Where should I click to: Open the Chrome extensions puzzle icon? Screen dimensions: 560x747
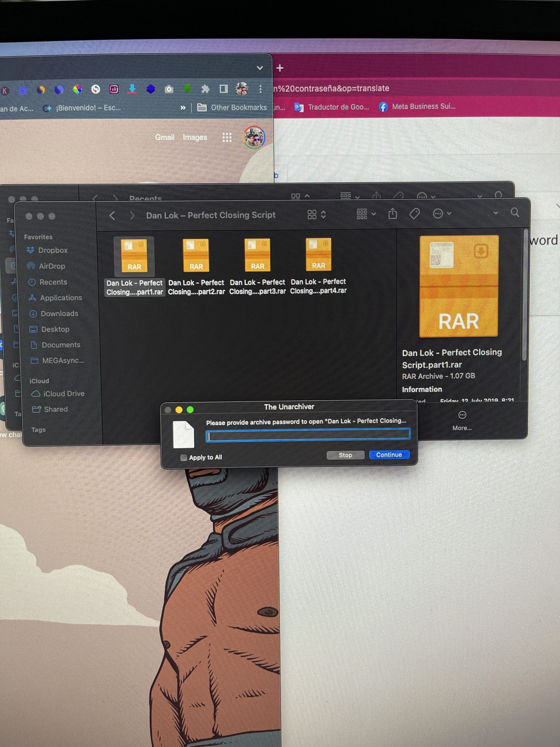click(x=205, y=89)
